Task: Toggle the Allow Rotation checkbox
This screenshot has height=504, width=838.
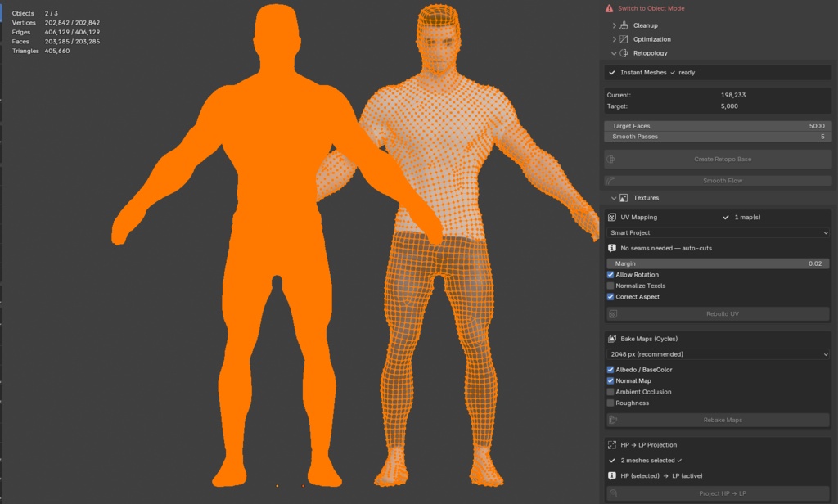Action: [610, 275]
